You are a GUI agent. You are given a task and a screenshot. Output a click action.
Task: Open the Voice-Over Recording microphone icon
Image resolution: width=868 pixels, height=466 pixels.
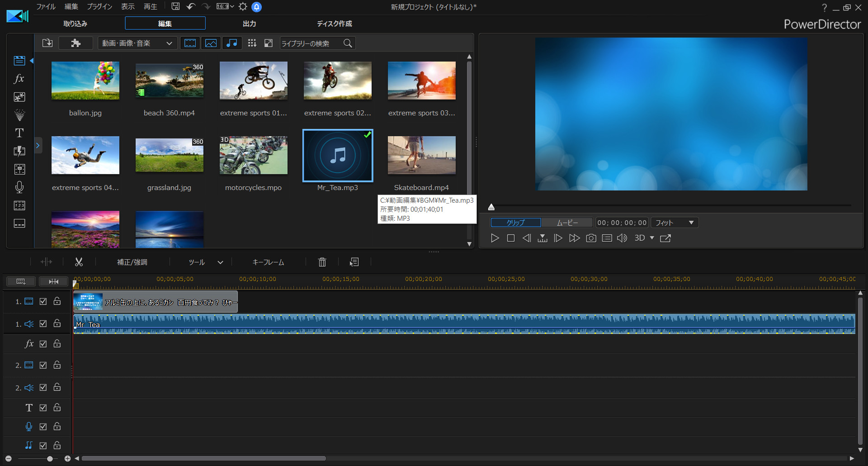[19, 187]
